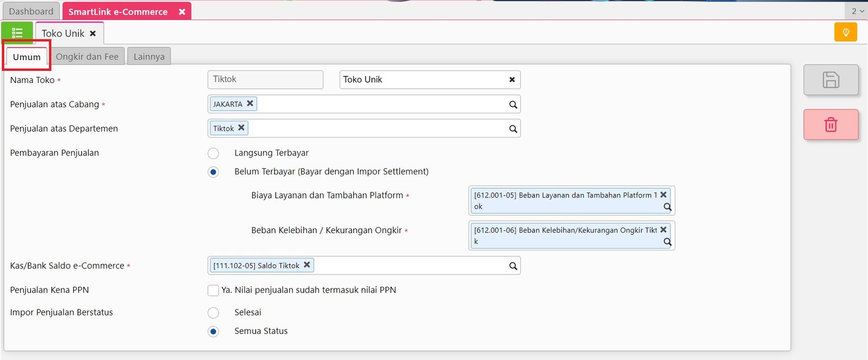The image size is (868, 360).
Task: Enable the Penjualan Kena PPN checkbox
Action: click(x=213, y=291)
